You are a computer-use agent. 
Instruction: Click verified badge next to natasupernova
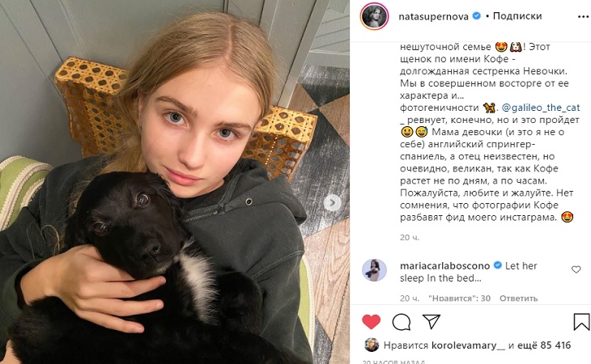[x=476, y=16]
